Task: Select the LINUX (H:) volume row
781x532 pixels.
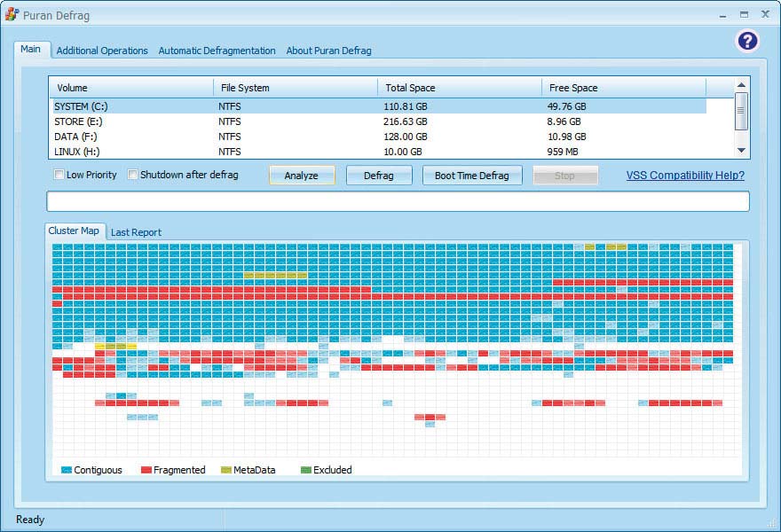Action: point(380,152)
